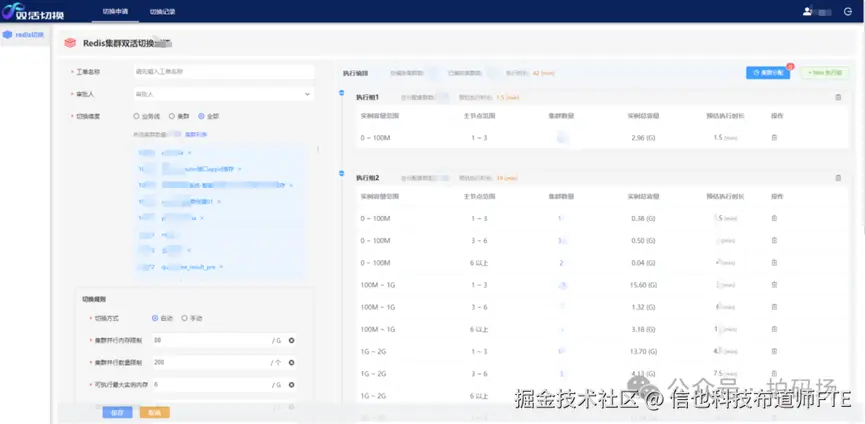Viewport: 865px width, 424px height.
Task: Click the 42 (min) total duration text
Action: [543, 73]
